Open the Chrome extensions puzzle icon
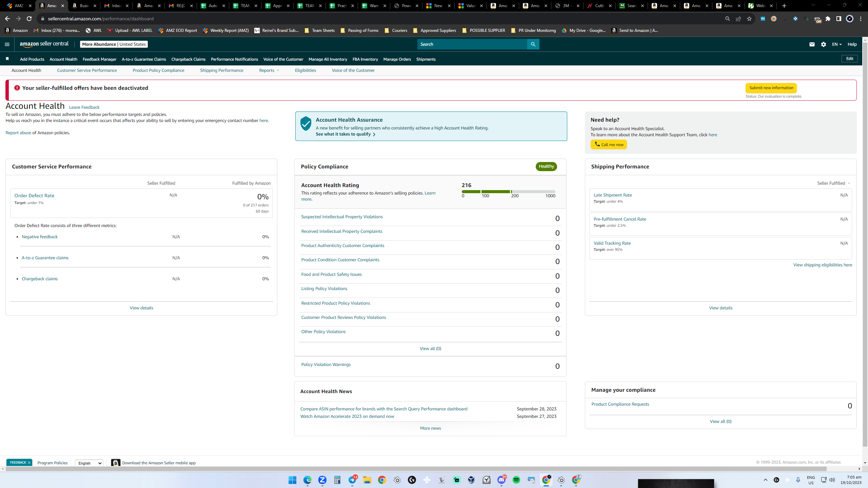The image size is (868, 488). (x=828, y=19)
